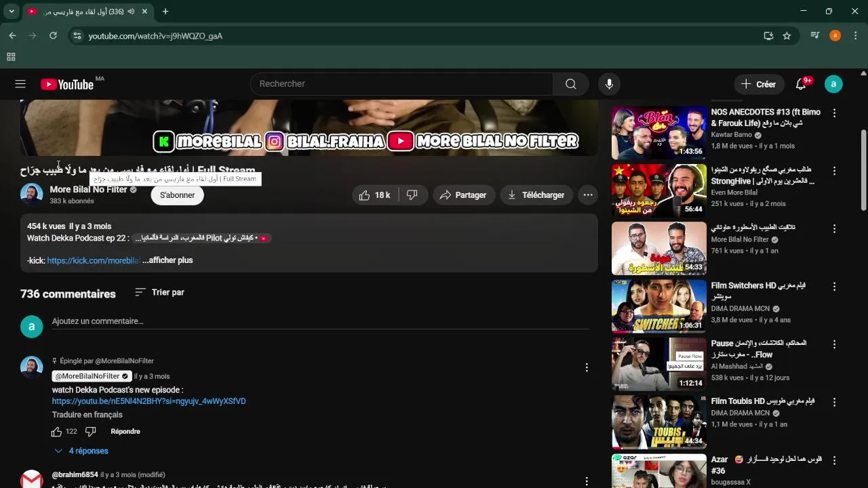Open the YouTube hamburger guide menu
Screen dimensions: 868x488
point(20,84)
